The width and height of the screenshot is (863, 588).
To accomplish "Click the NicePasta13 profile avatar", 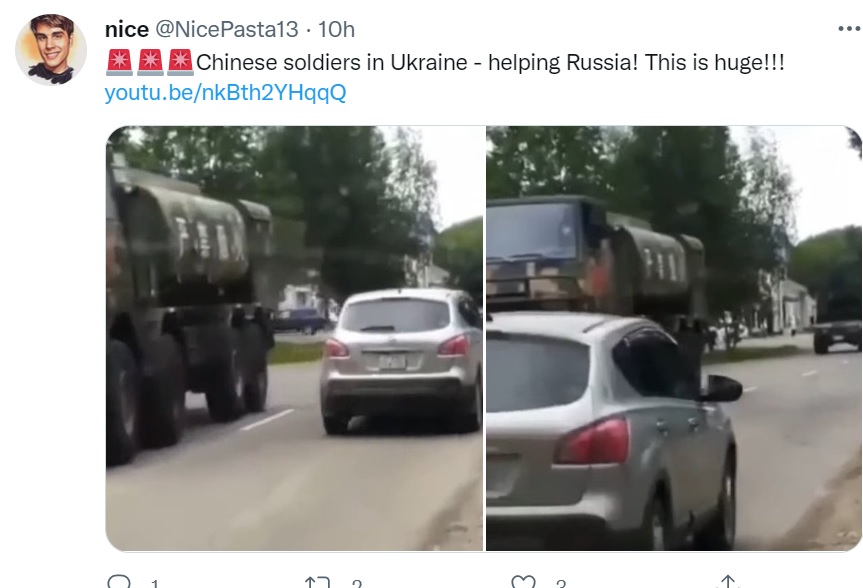I will (x=51, y=50).
